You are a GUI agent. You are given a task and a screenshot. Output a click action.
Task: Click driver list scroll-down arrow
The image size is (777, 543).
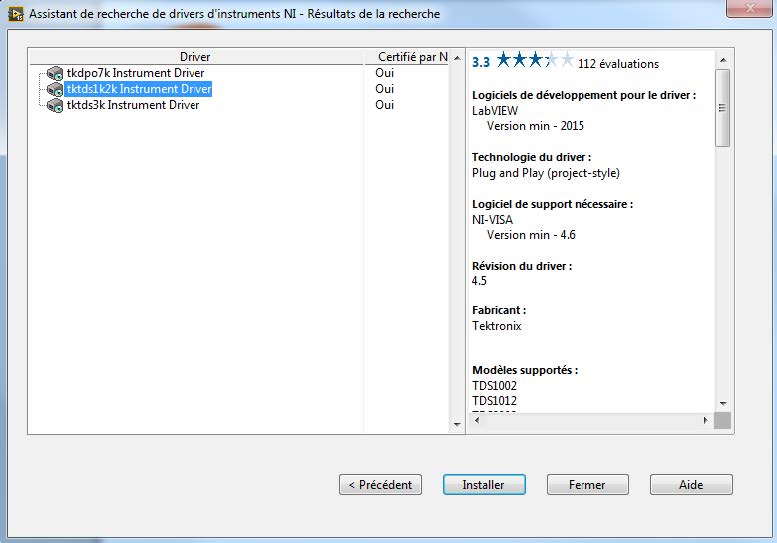pos(458,425)
